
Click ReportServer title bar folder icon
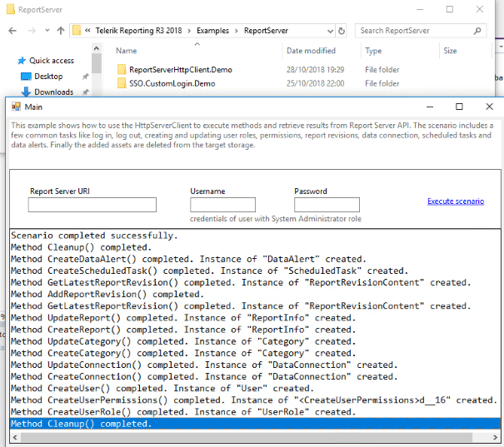tap(11, 9)
